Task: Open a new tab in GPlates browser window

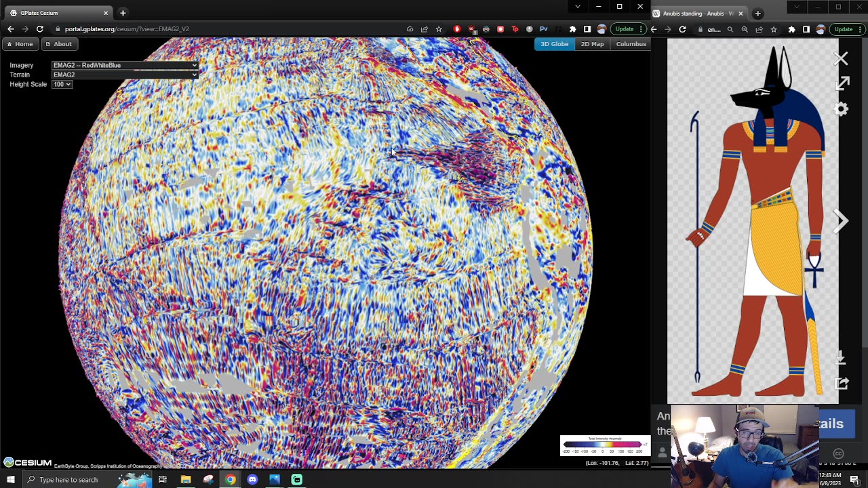Action: [x=123, y=13]
